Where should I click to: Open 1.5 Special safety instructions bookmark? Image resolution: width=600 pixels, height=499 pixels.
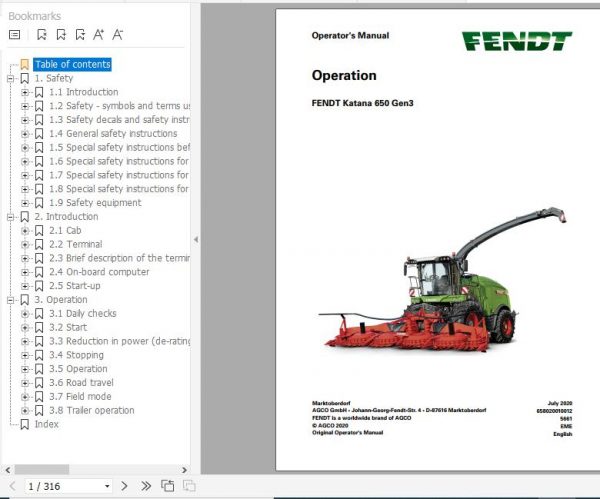119,147
